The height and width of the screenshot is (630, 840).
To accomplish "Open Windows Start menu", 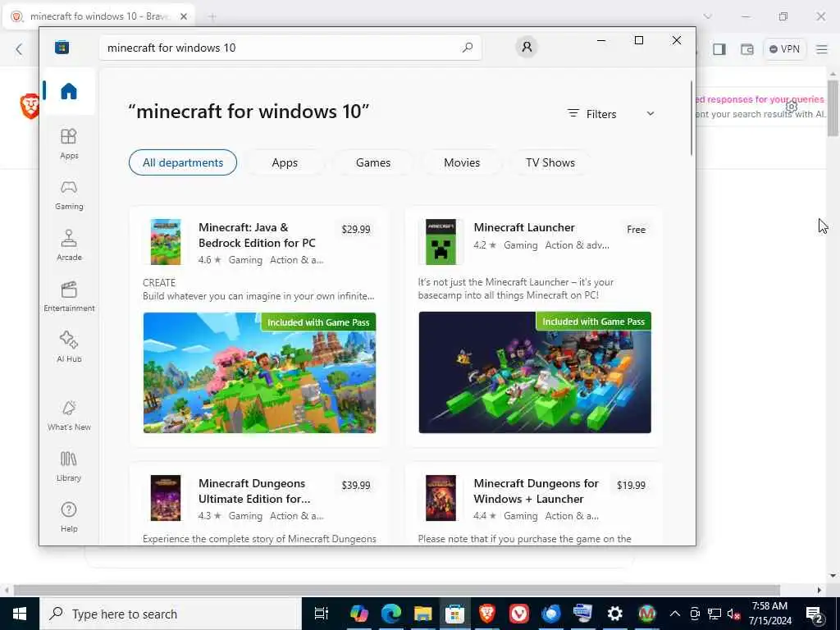I will [x=20, y=614].
